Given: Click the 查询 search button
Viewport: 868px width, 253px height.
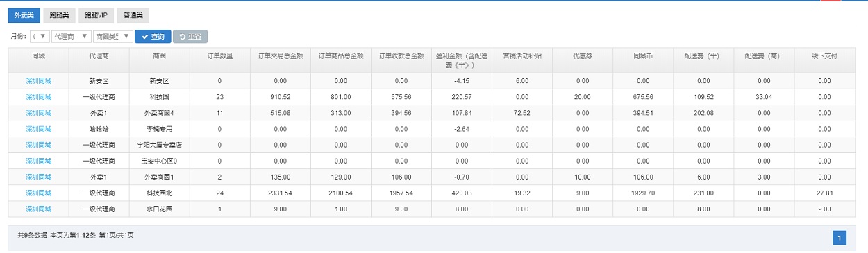Looking at the screenshot, I should point(153,36).
